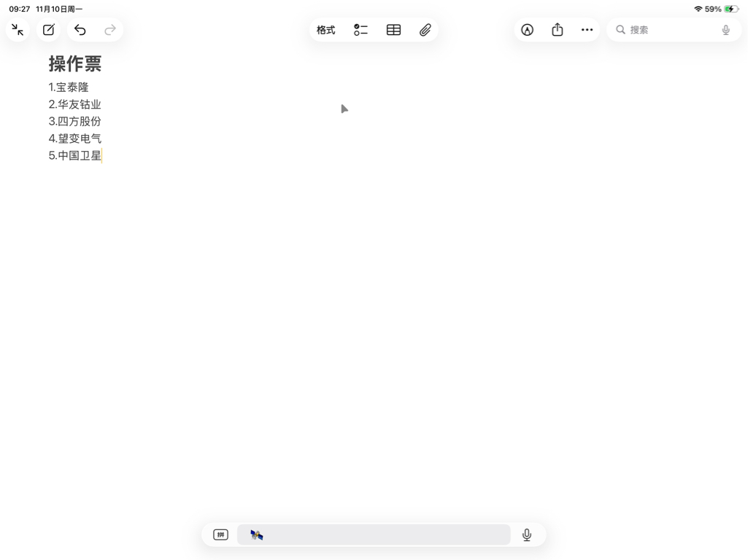Collapse the note from full-screen view
748x560 pixels.
point(18,30)
